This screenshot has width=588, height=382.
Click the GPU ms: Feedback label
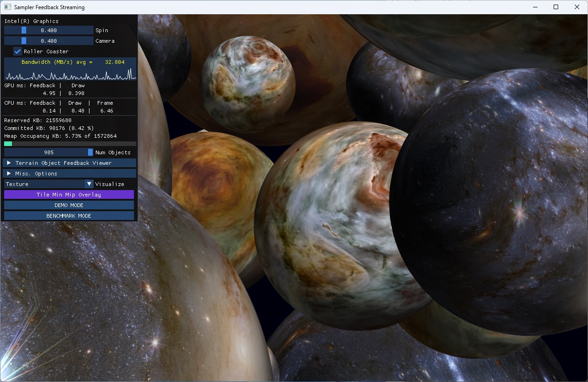[30, 85]
